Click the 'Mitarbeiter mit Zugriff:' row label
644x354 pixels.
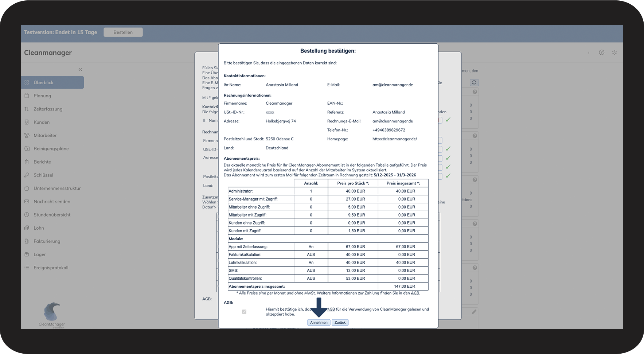coord(247,215)
